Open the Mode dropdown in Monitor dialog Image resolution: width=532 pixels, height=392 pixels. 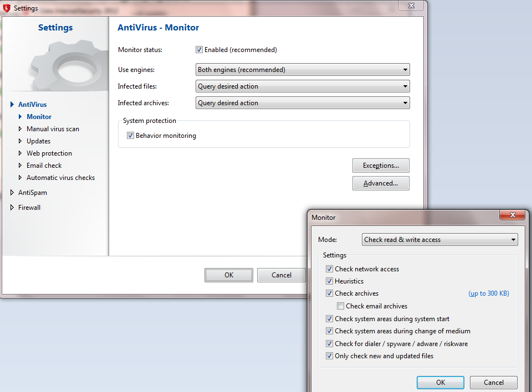pyautogui.click(x=439, y=239)
